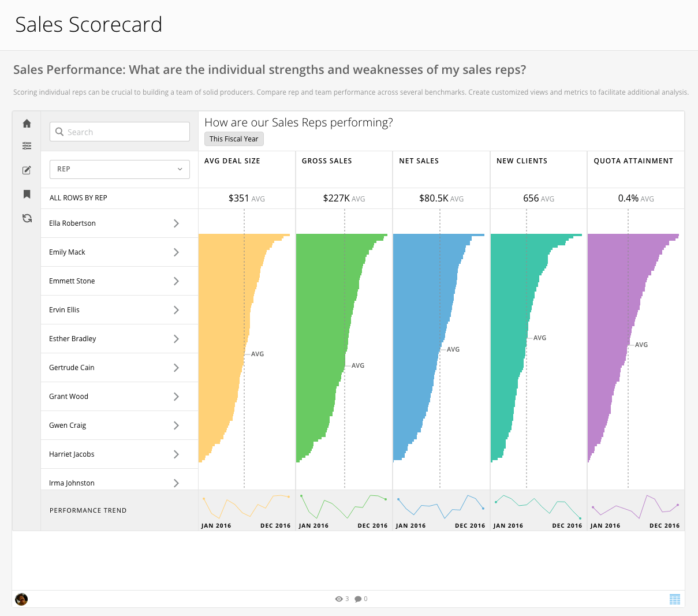This screenshot has height=616, width=698.
Task: Open the REP dropdown selector
Action: click(x=120, y=169)
